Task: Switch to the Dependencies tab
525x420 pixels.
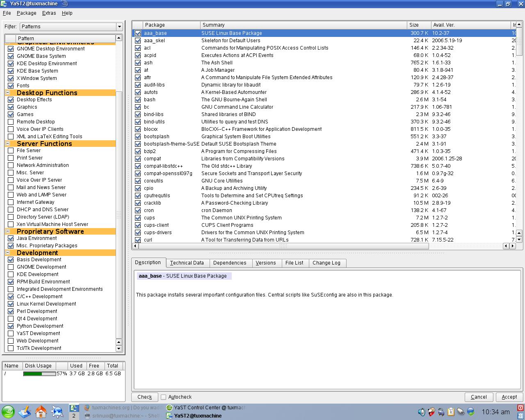Action: tap(230, 263)
